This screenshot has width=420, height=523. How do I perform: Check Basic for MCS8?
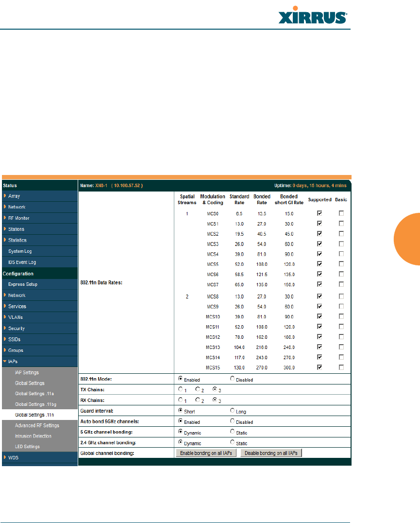click(x=341, y=296)
